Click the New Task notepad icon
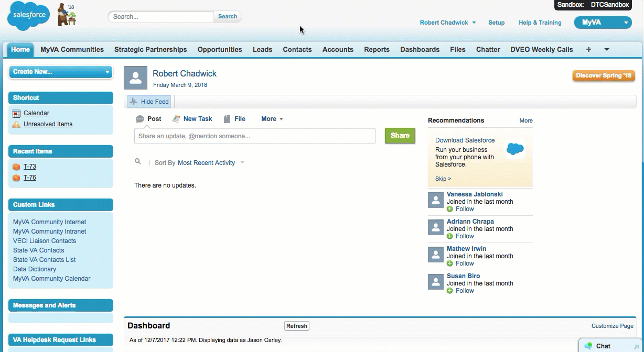The image size is (644, 352). pyautogui.click(x=176, y=119)
